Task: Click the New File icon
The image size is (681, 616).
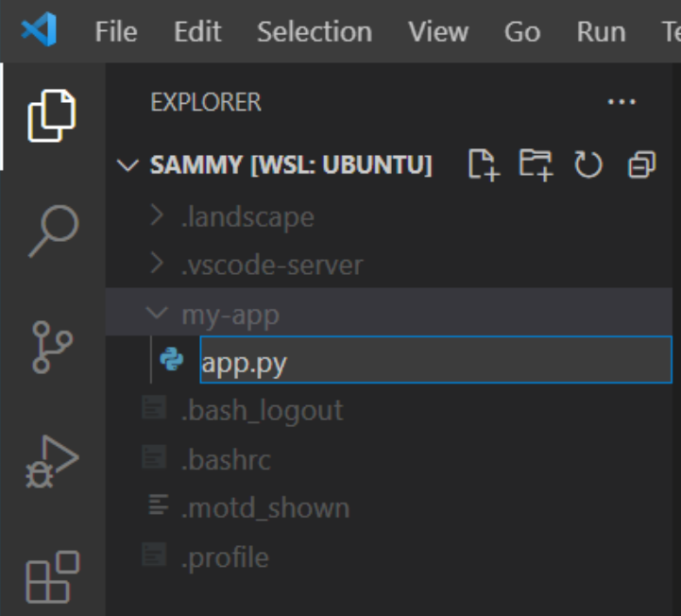Action: (484, 164)
